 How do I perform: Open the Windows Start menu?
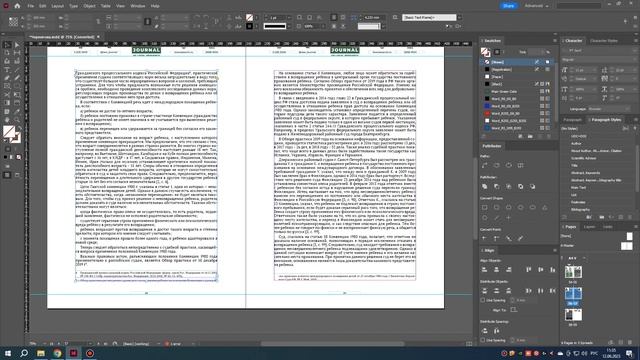[x=7, y=353]
